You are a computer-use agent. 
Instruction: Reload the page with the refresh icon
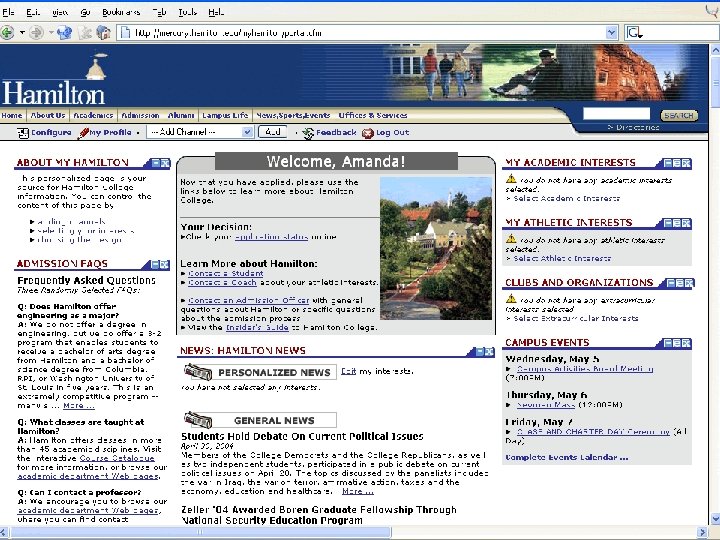(x=64, y=33)
